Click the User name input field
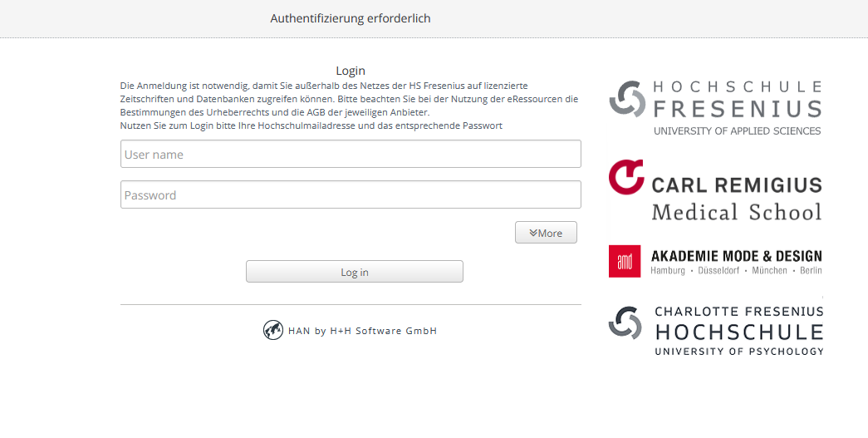The image size is (868, 438). (350, 154)
